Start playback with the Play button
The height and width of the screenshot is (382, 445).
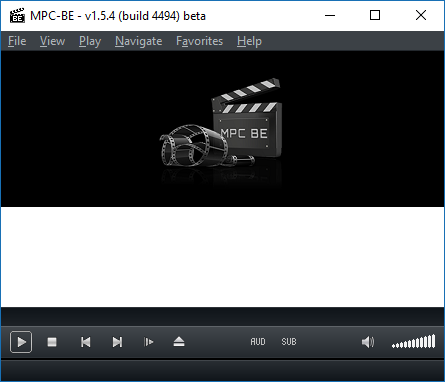(x=21, y=342)
